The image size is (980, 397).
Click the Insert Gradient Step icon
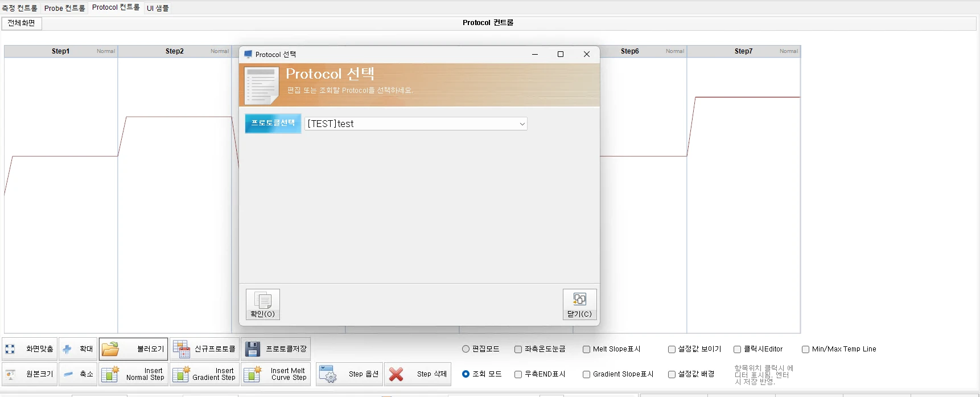(x=181, y=374)
